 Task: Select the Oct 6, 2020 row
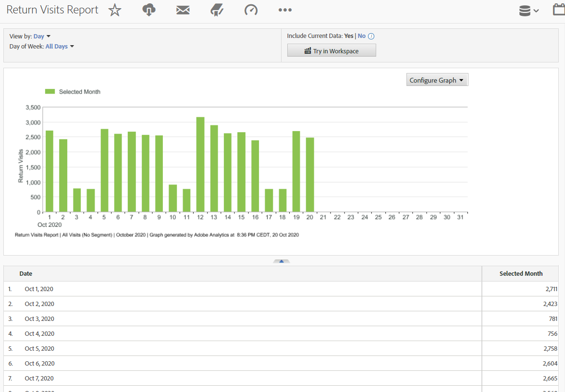[x=281, y=364]
